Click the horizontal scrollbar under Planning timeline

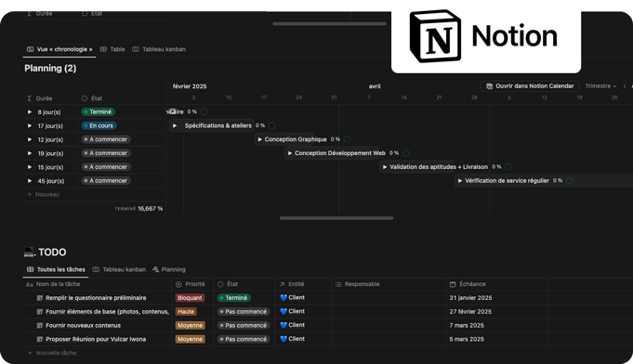pos(336,218)
